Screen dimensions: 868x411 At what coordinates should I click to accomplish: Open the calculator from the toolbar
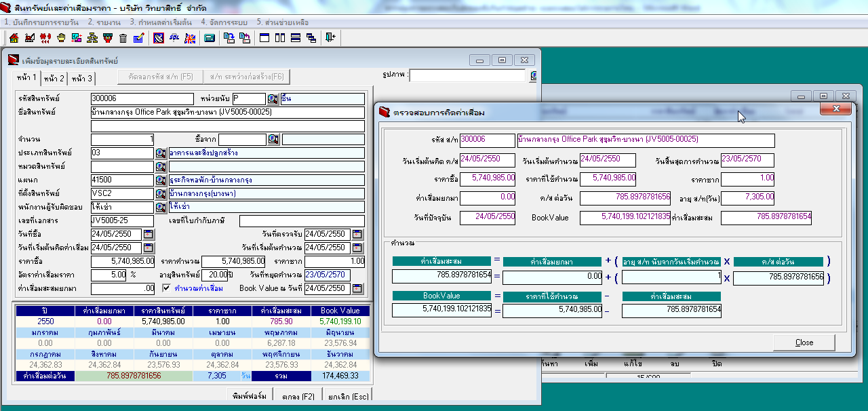tap(210, 38)
